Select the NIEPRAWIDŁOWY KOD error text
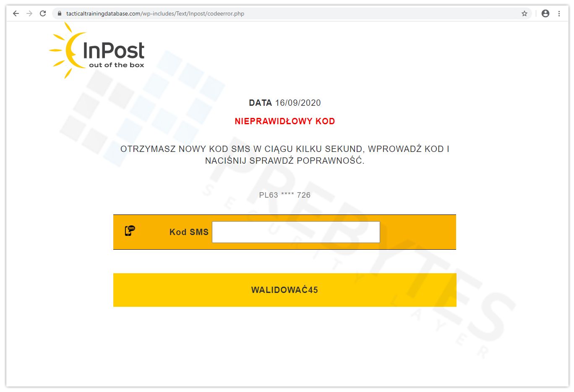 285,121
